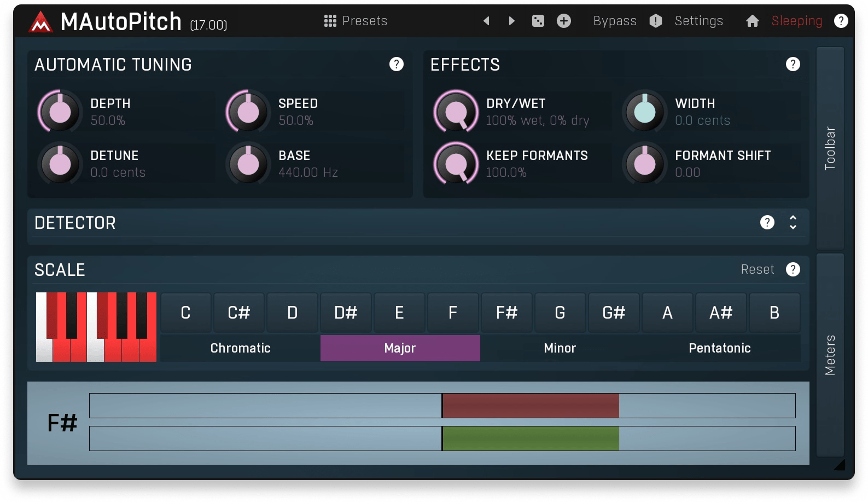Click the Depth knob
Screen dimensions: 868x502
60,112
